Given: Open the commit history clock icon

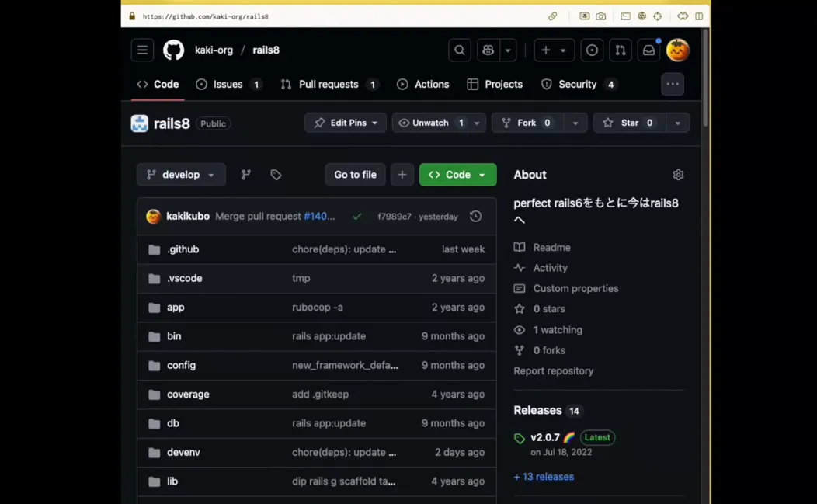Looking at the screenshot, I should pos(476,217).
